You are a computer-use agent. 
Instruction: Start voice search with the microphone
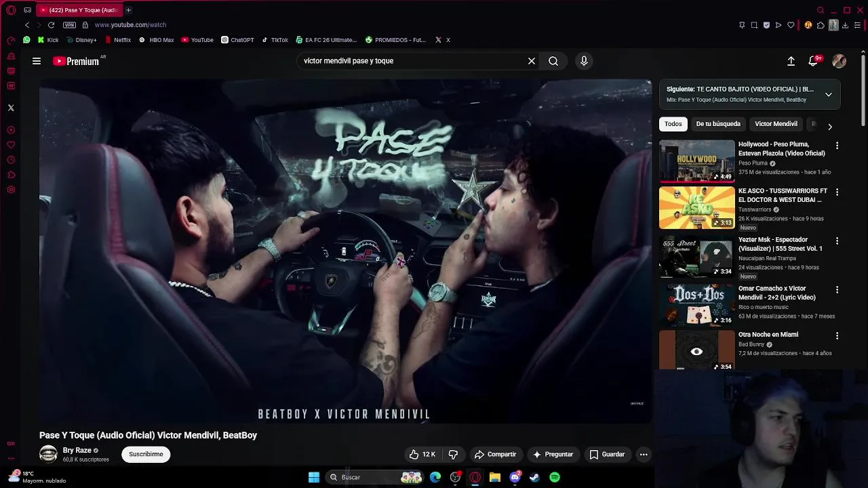(x=584, y=61)
